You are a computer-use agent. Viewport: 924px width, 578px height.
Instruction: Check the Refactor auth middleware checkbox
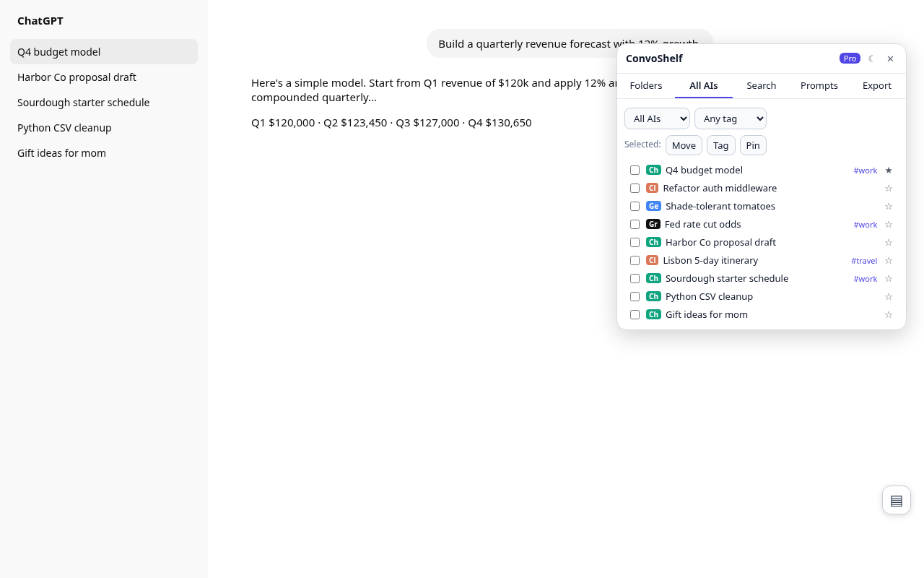pyautogui.click(x=635, y=189)
